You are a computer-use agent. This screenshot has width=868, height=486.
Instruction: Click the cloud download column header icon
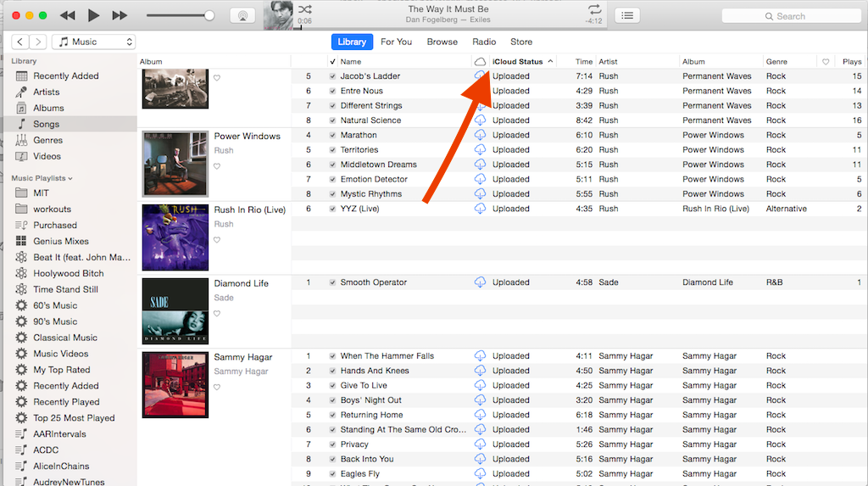(x=480, y=62)
